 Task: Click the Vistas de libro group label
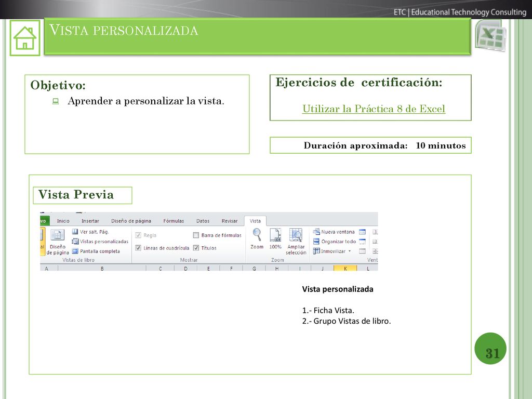point(78,260)
